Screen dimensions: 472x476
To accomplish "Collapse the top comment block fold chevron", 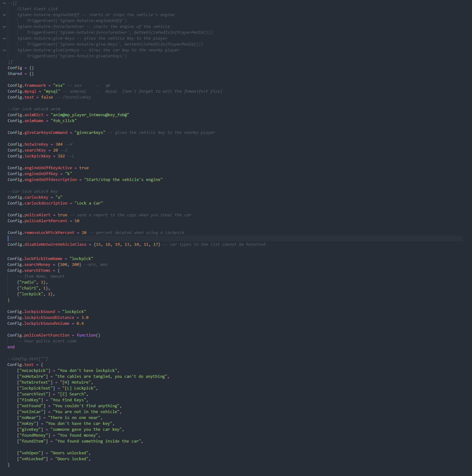I will pyautogui.click(x=4, y=3).
